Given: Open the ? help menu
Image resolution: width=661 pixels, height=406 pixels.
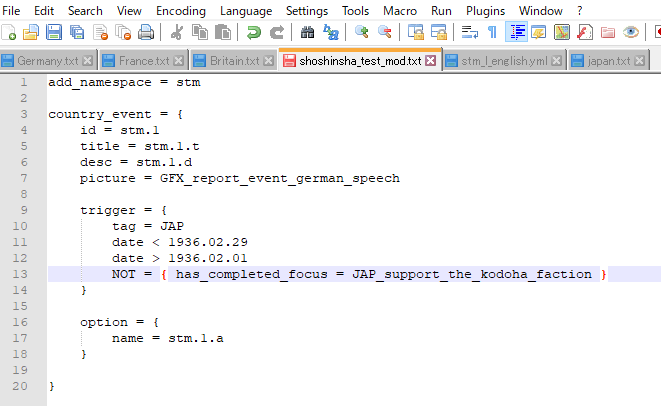Looking at the screenshot, I should pyautogui.click(x=580, y=11).
